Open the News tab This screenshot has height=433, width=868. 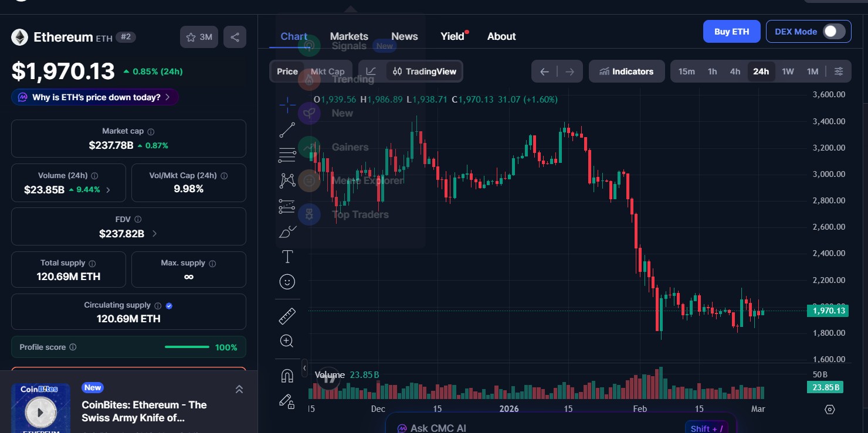click(404, 36)
